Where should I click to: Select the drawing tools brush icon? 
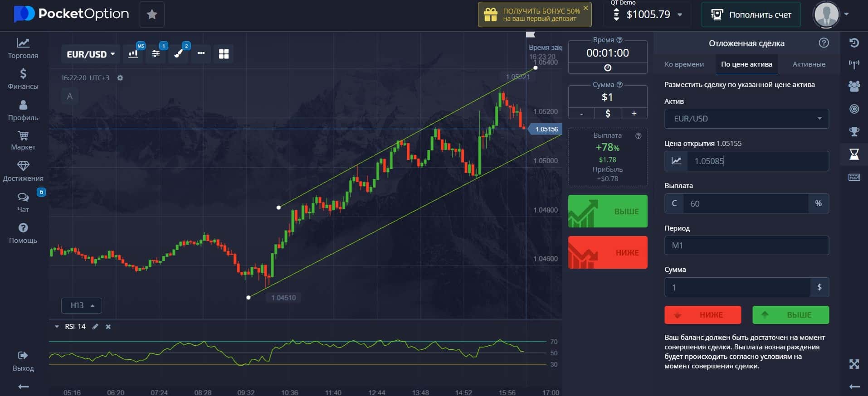[x=179, y=54]
